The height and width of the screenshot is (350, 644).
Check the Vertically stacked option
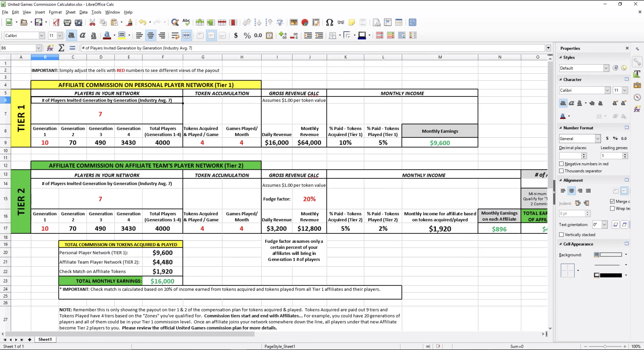click(561, 235)
